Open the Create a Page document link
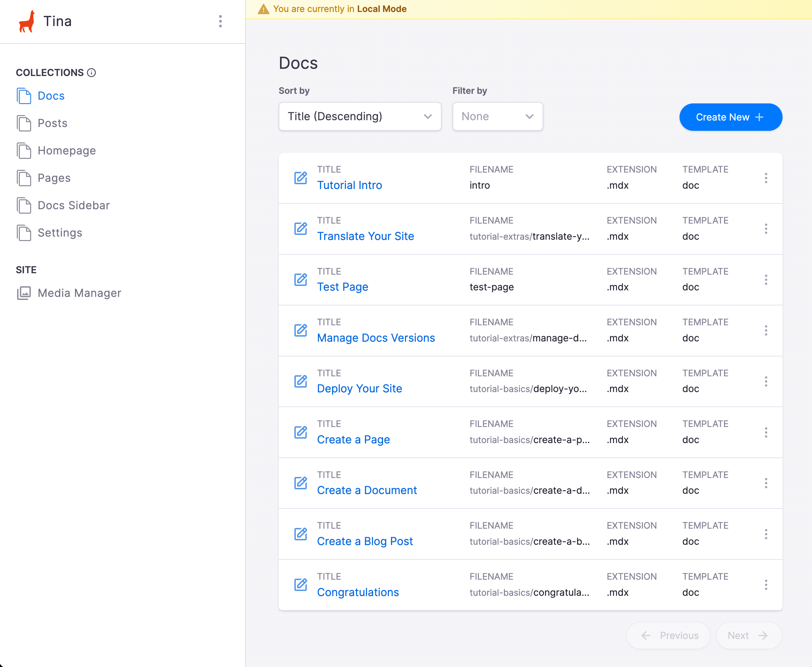The image size is (812, 667). tap(353, 440)
